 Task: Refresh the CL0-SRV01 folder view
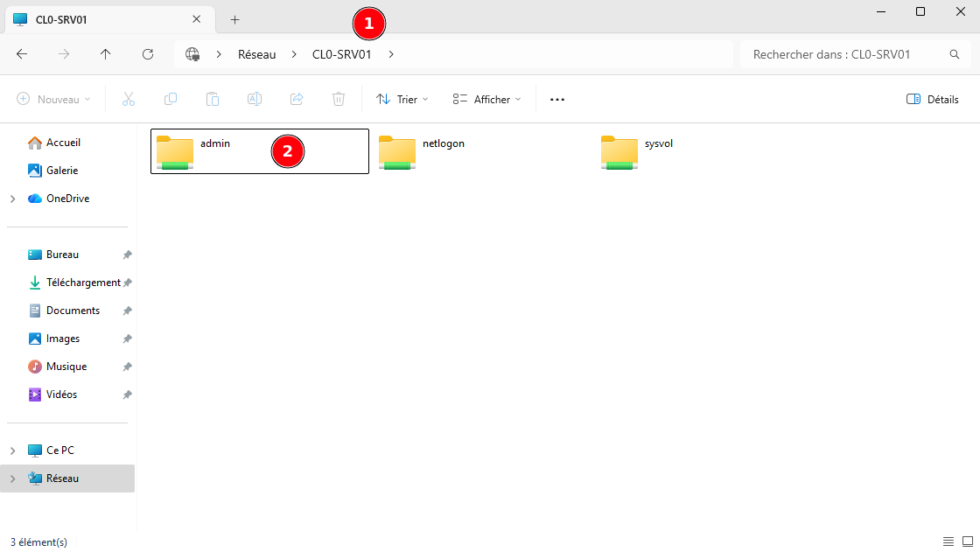(148, 54)
